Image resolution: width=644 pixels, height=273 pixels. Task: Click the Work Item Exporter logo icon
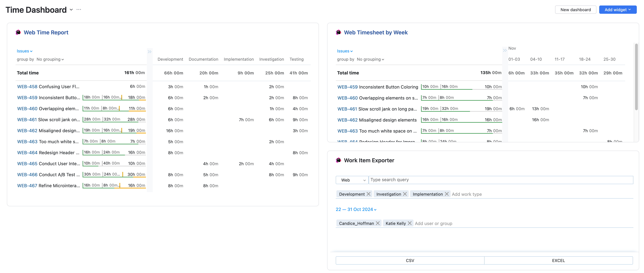pyautogui.click(x=338, y=160)
